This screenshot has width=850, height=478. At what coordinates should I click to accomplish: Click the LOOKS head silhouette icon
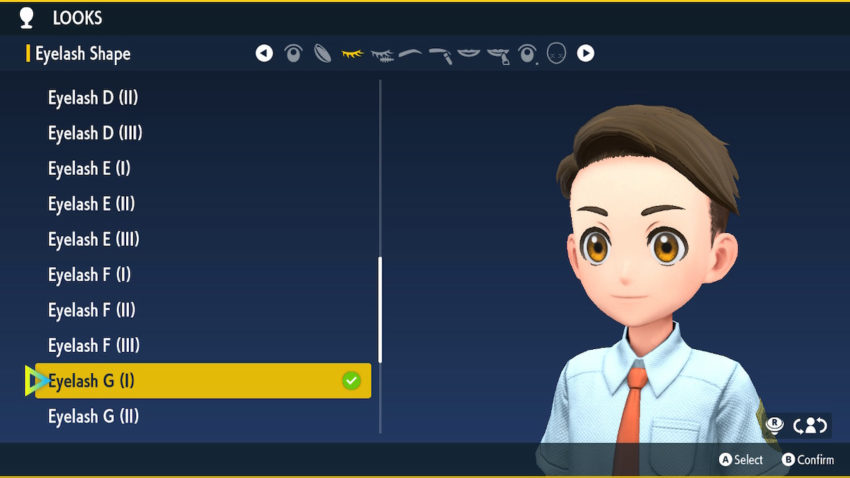click(x=27, y=18)
